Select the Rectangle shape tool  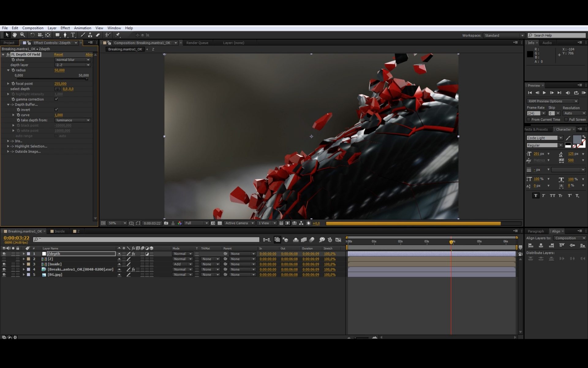point(57,35)
